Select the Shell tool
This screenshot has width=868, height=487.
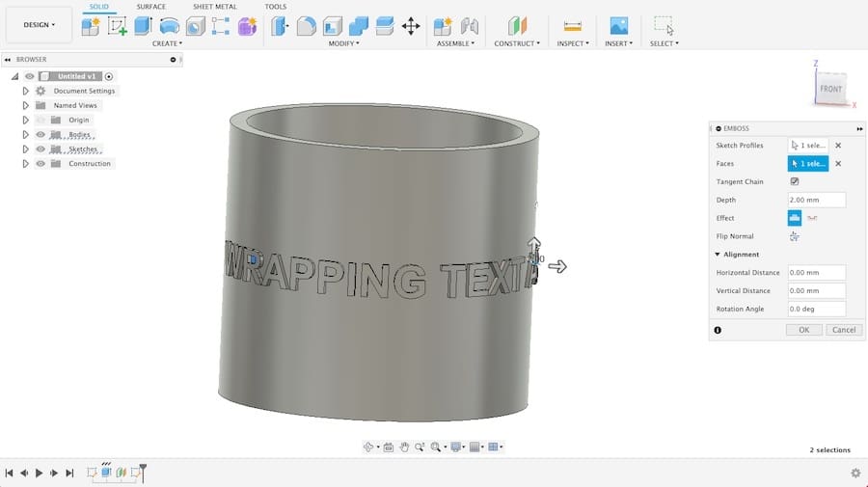point(332,26)
